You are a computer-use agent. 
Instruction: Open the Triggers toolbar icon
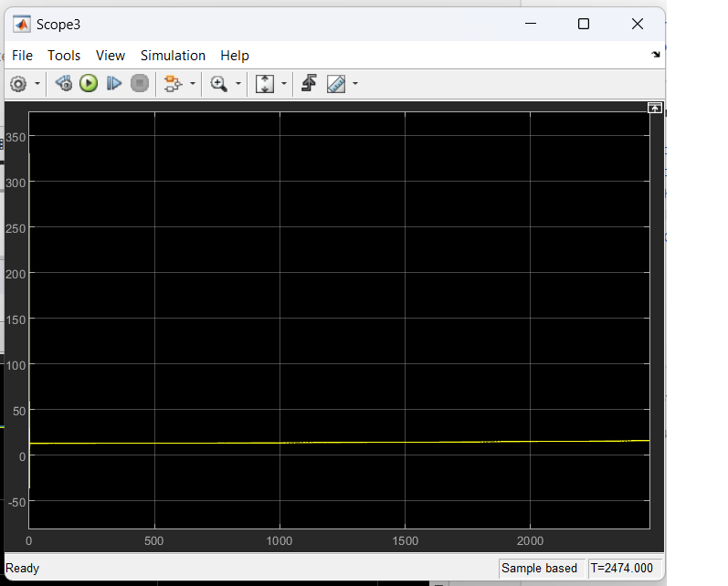[x=309, y=83]
